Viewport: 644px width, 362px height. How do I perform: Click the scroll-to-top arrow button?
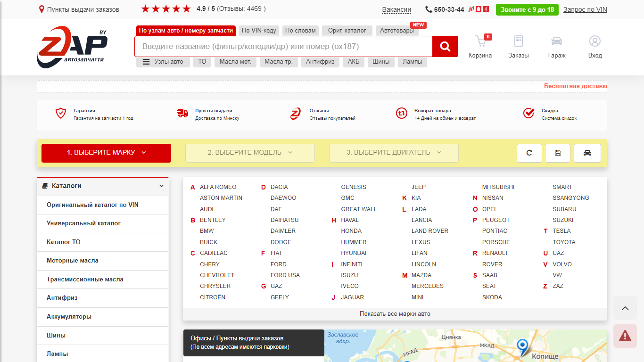coord(625,308)
